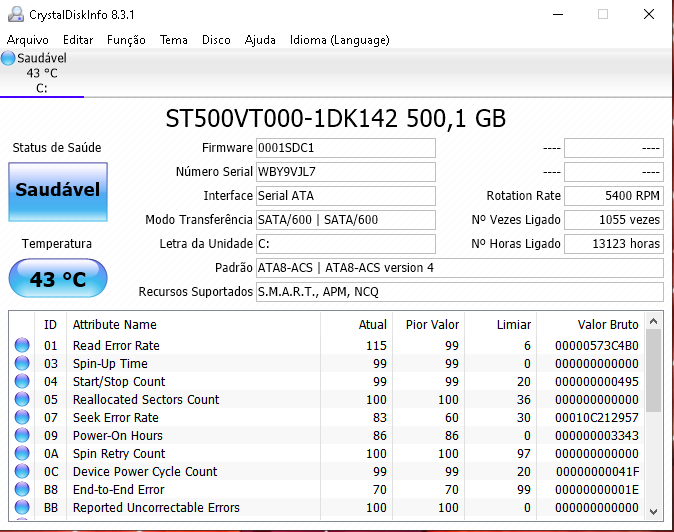Open the Editar menu
The height and width of the screenshot is (532, 674).
pos(78,40)
